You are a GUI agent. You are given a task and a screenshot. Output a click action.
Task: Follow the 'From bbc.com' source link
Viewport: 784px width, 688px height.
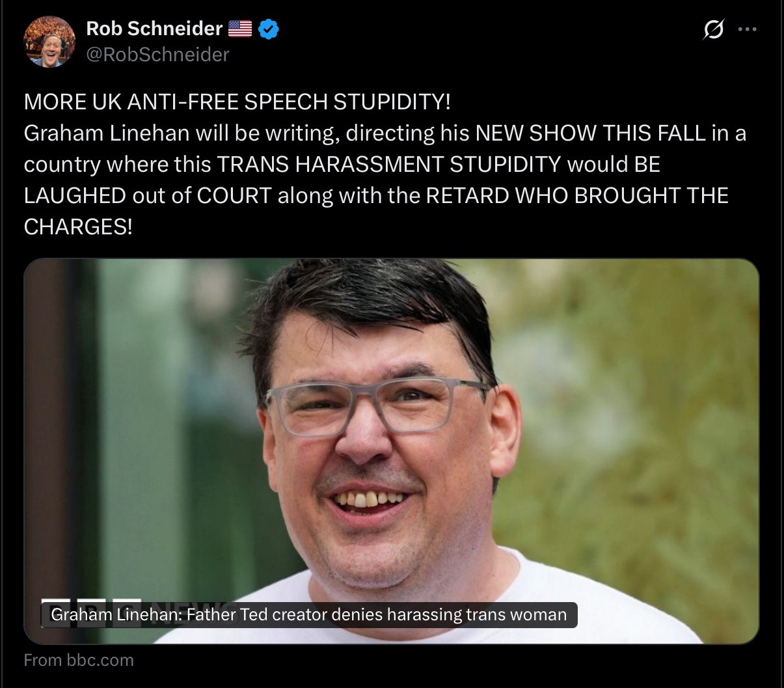click(79, 660)
